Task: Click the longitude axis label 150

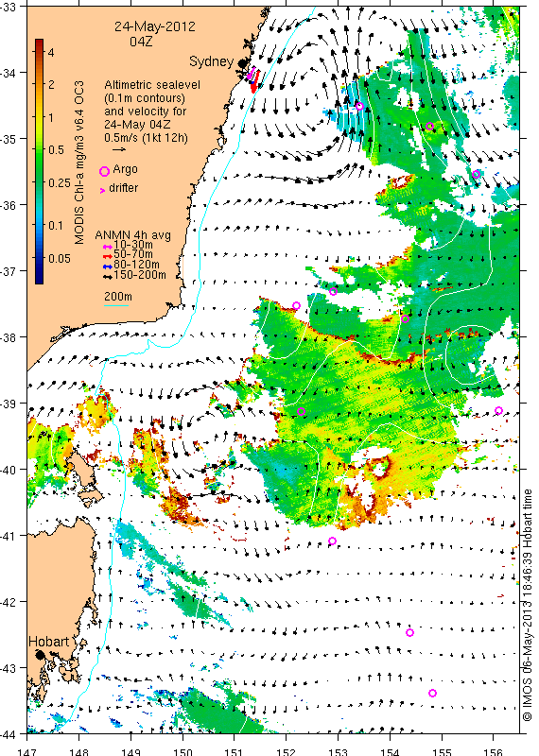Action: (183, 751)
